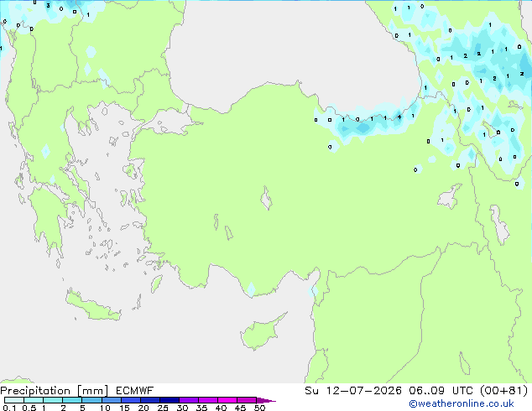Click Lake Tuz in central Turkey

pyautogui.click(x=266, y=198)
